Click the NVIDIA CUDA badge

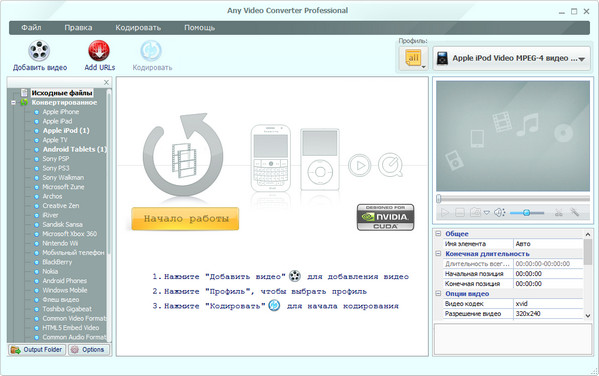tap(385, 217)
